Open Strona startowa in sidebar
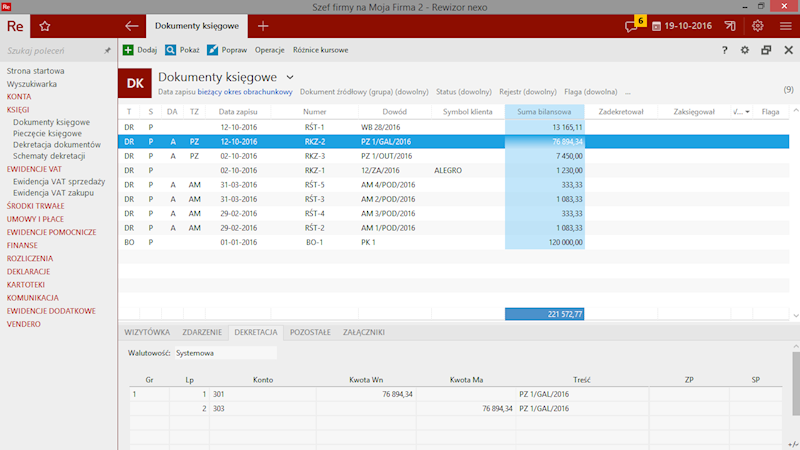 [35, 71]
